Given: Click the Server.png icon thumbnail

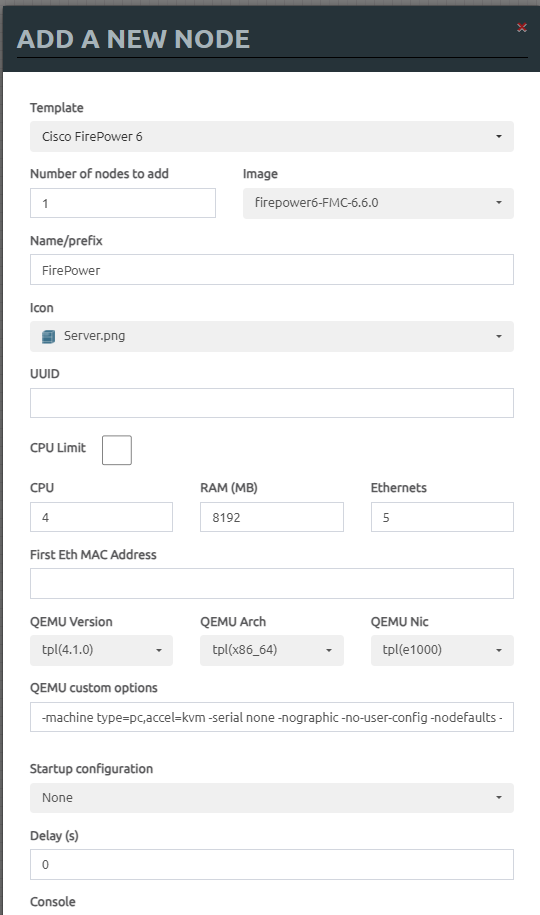Looking at the screenshot, I should point(48,336).
